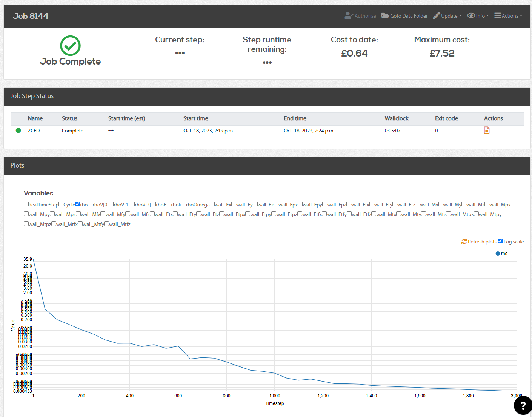Screen dimensions: 532x417
Task: Expand the Actions dropdown arrow
Action: (x=521, y=16)
